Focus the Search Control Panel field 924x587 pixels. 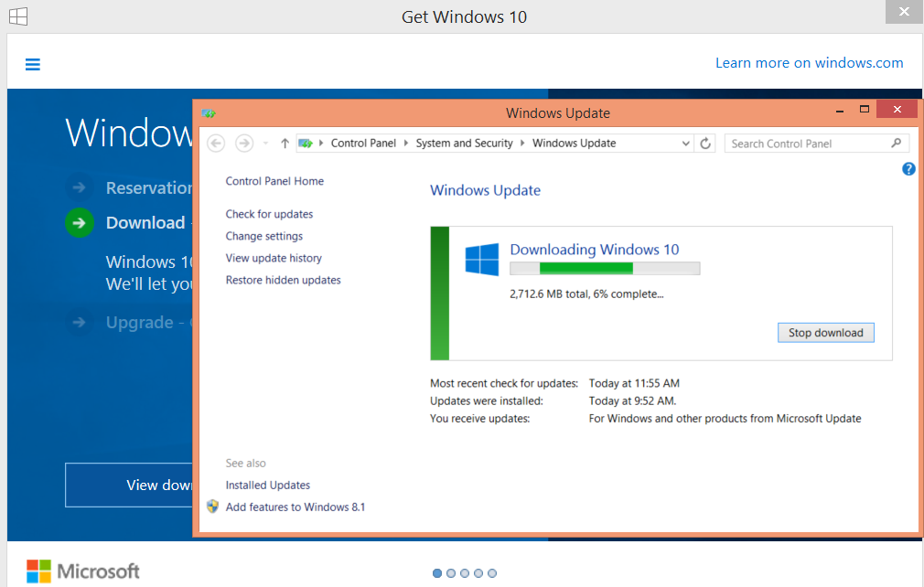[816, 143]
